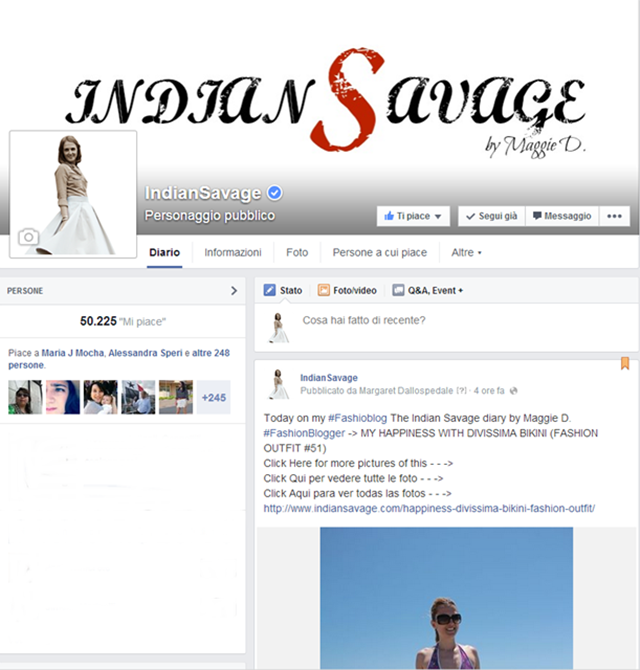Click the third friend thumbnail, woman with baby
Image resolution: width=640 pixels, height=670 pixels.
(100, 397)
